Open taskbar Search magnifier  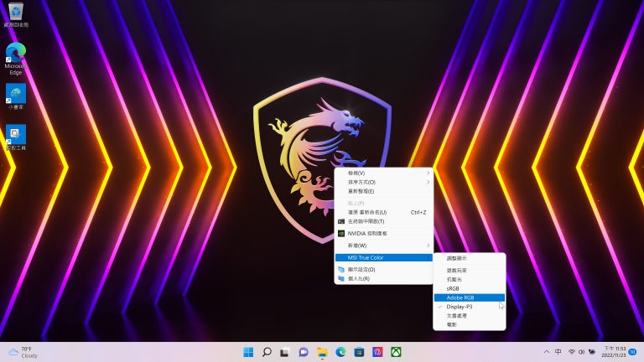[x=267, y=352]
